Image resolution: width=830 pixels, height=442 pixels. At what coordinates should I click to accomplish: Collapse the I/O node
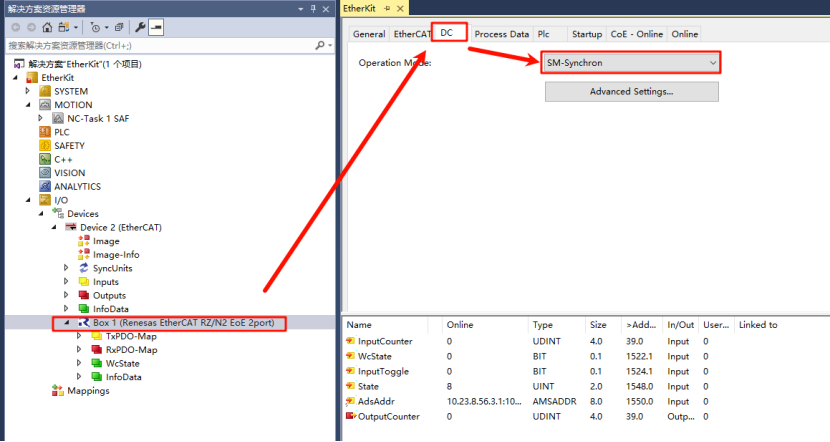tap(28, 200)
